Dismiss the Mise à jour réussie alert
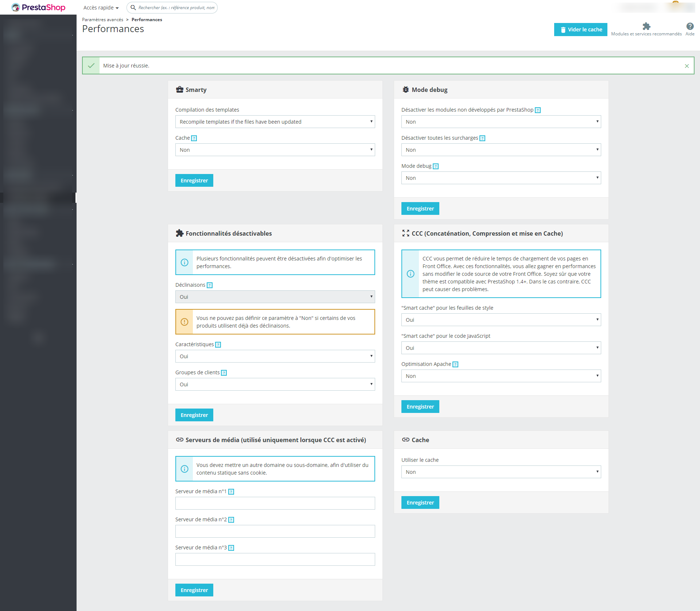This screenshot has height=611, width=700. (x=687, y=66)
